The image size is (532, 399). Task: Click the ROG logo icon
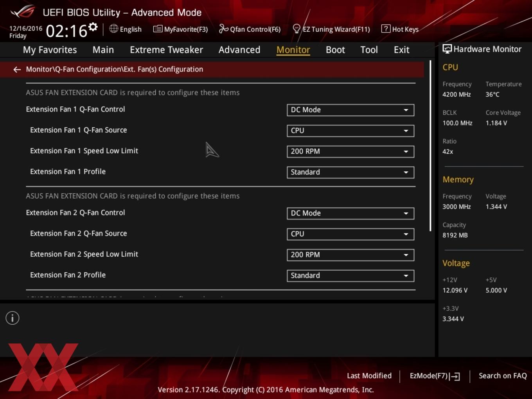click(23, 11)
